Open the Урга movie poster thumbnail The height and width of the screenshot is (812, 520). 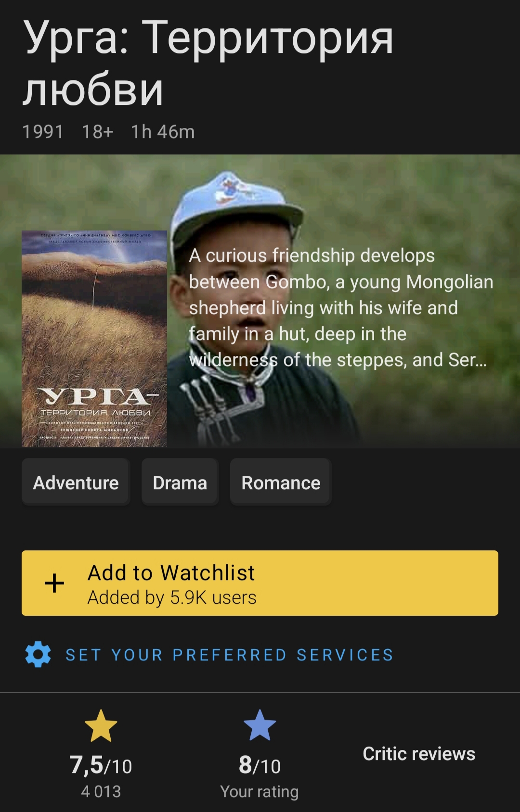[94, 339]
